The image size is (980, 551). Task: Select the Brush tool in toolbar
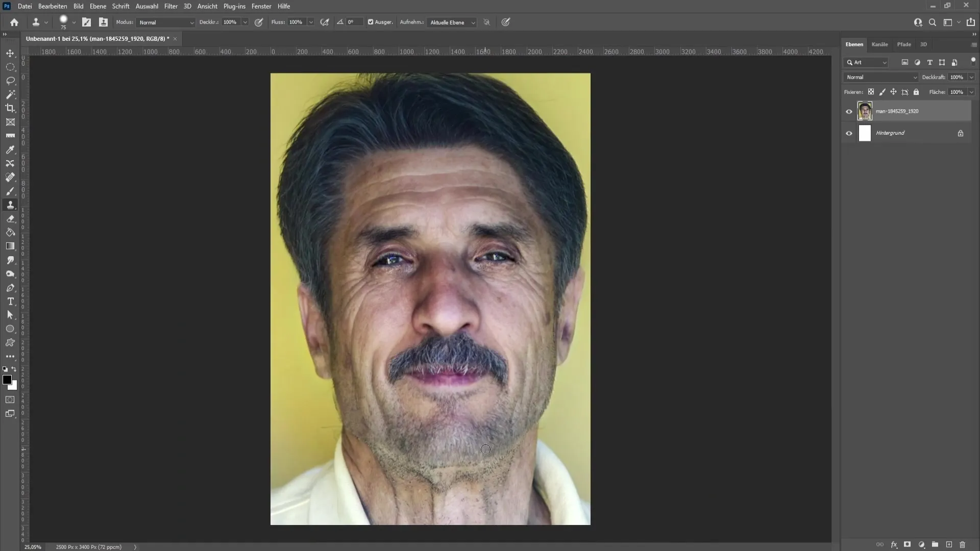(10, 191)
